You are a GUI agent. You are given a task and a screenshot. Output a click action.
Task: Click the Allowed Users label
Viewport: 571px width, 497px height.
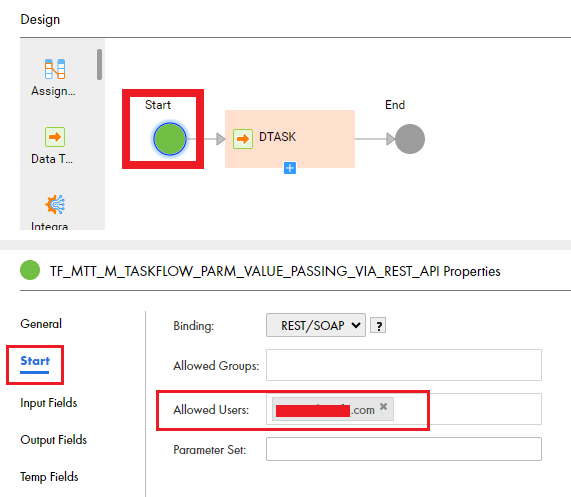coord(211,410)
